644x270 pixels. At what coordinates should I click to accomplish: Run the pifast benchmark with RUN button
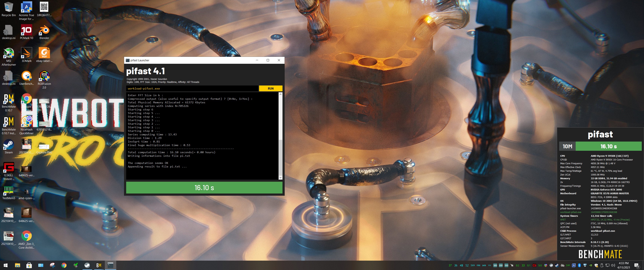tap(271, 88)
